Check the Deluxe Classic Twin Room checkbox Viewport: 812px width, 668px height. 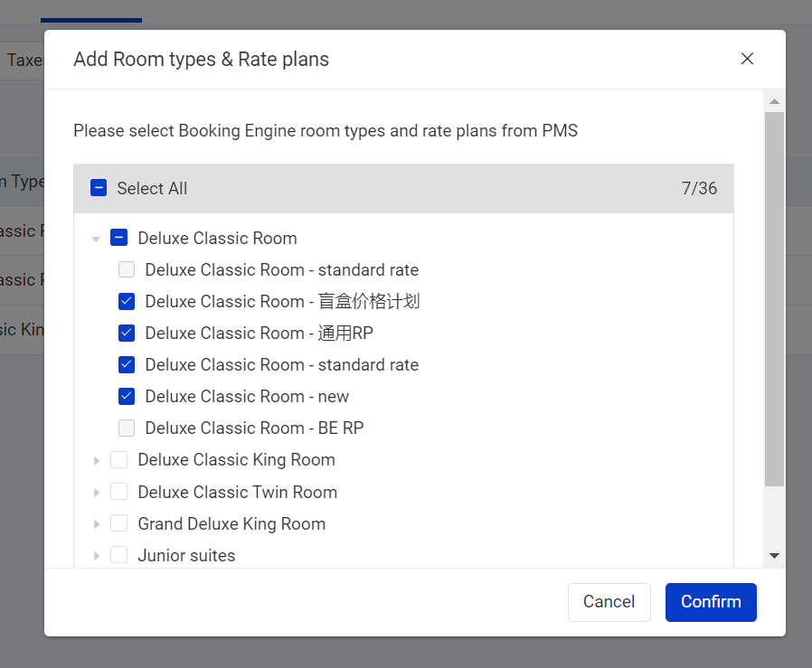[118, 492]
